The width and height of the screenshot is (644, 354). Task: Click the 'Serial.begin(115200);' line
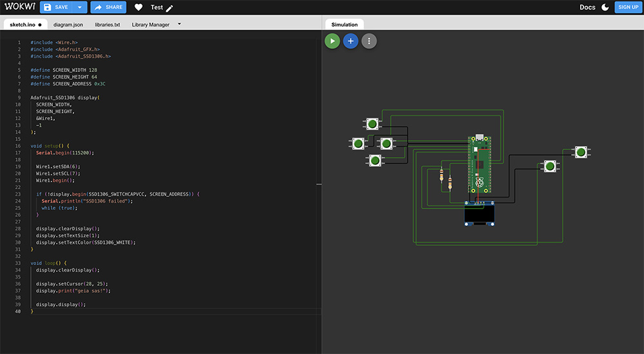tap(65, 153)
